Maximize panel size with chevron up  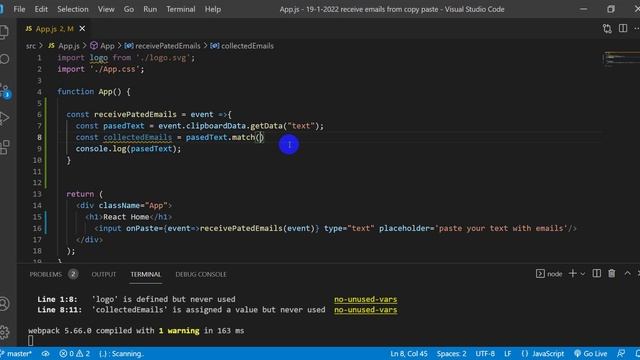[627, 273]
